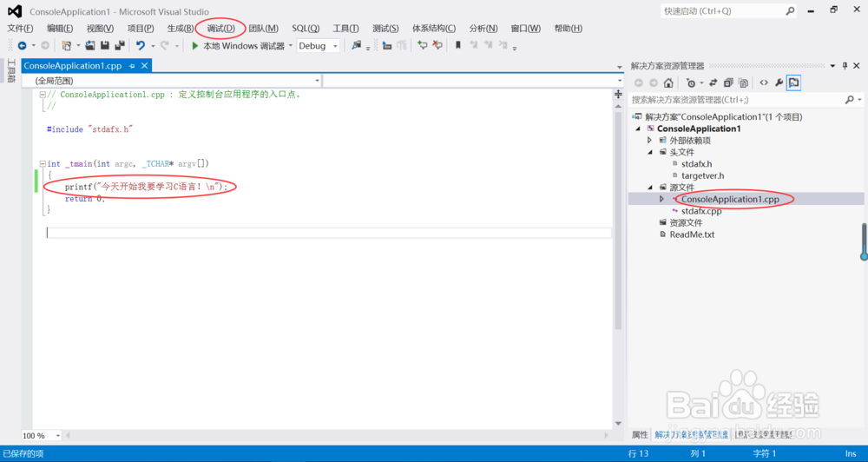The height and width of the screenshot is (462, 868).
Task: Click the Save All toolbar icon
Action: (x=119, y=46)
